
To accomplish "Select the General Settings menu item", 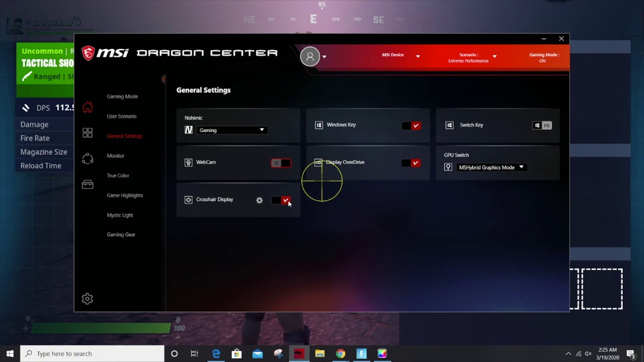I will click(124, 136).
